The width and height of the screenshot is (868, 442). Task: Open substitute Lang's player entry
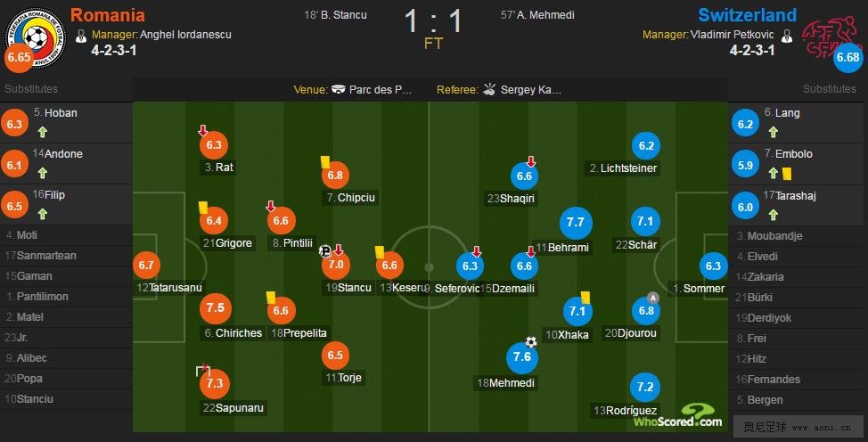(x=798, y=123)
